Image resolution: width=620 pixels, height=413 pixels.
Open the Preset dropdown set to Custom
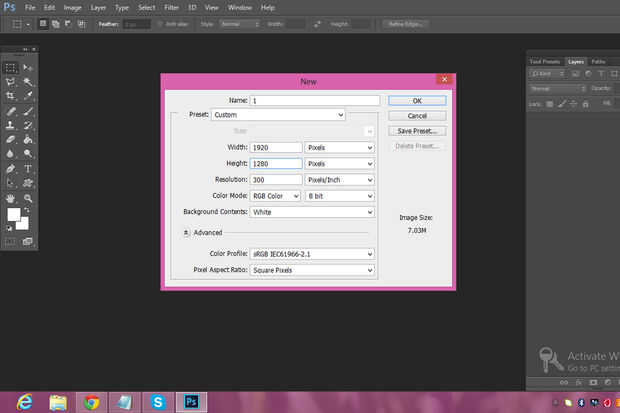coord(278,115)
